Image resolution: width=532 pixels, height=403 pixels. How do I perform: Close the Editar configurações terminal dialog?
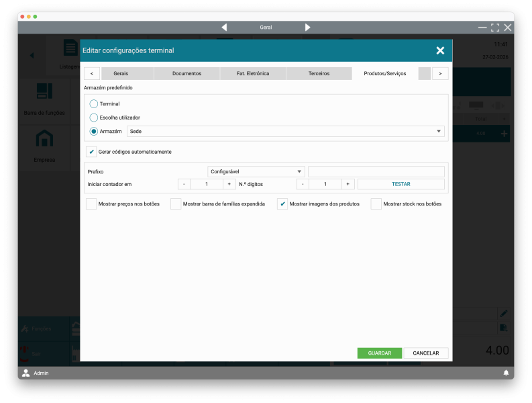(440, 50)
